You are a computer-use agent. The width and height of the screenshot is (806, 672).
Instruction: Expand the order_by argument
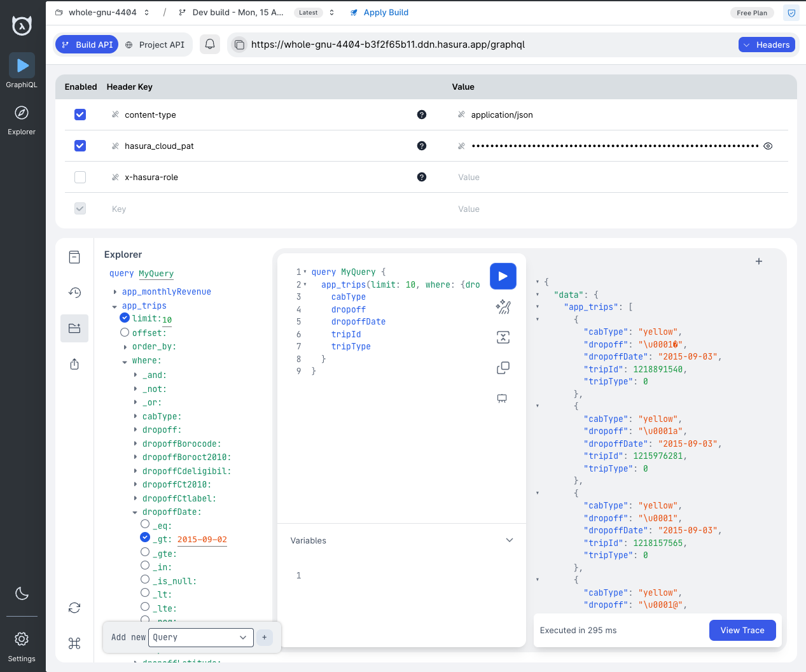[125, 347]
